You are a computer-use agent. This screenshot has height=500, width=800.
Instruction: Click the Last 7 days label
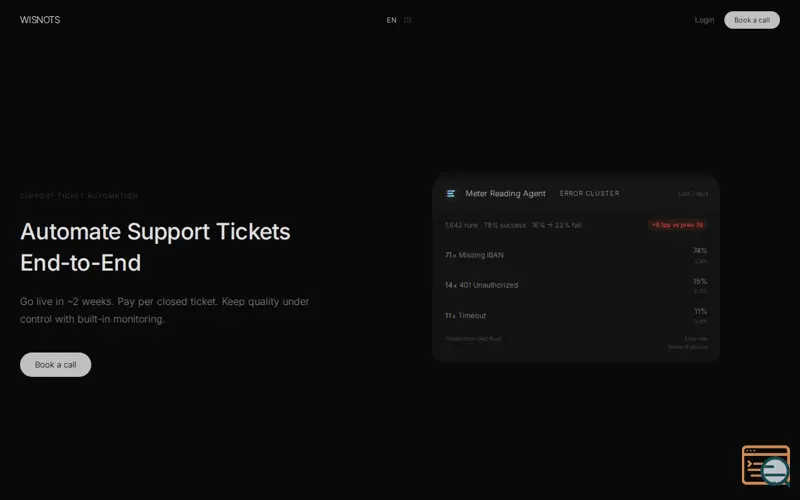pyautogui.click(x=693, y=194)
